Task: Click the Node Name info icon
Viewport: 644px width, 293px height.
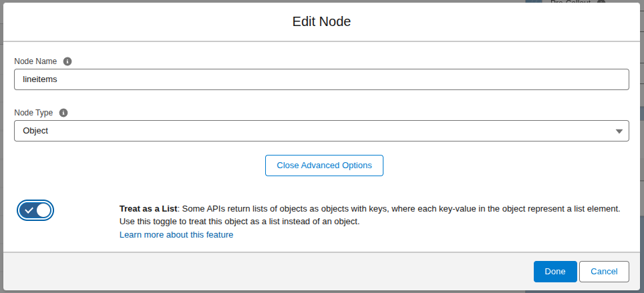Action: [67, 61]
